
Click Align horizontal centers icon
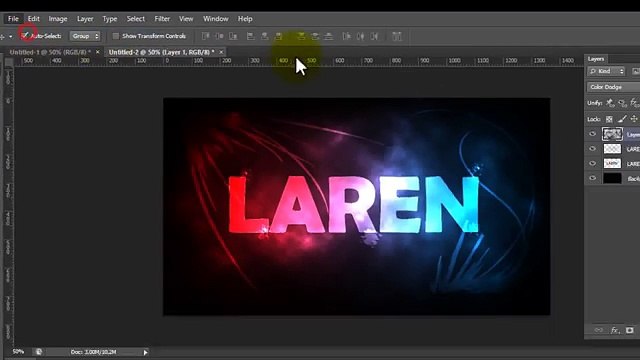[264, 36]
